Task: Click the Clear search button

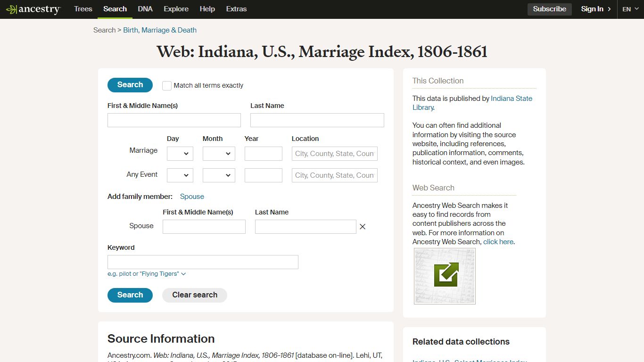Action: (x=195, y=295)
